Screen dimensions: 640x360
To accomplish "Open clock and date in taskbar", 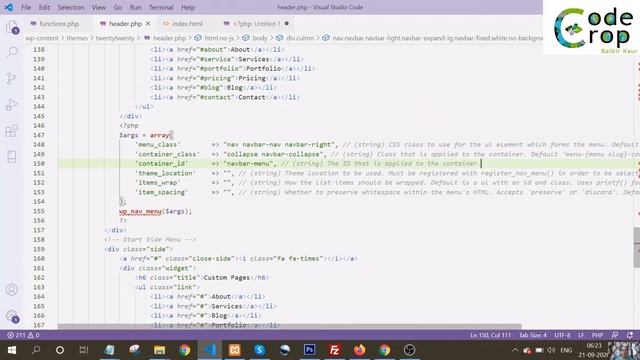I will 594,350.
